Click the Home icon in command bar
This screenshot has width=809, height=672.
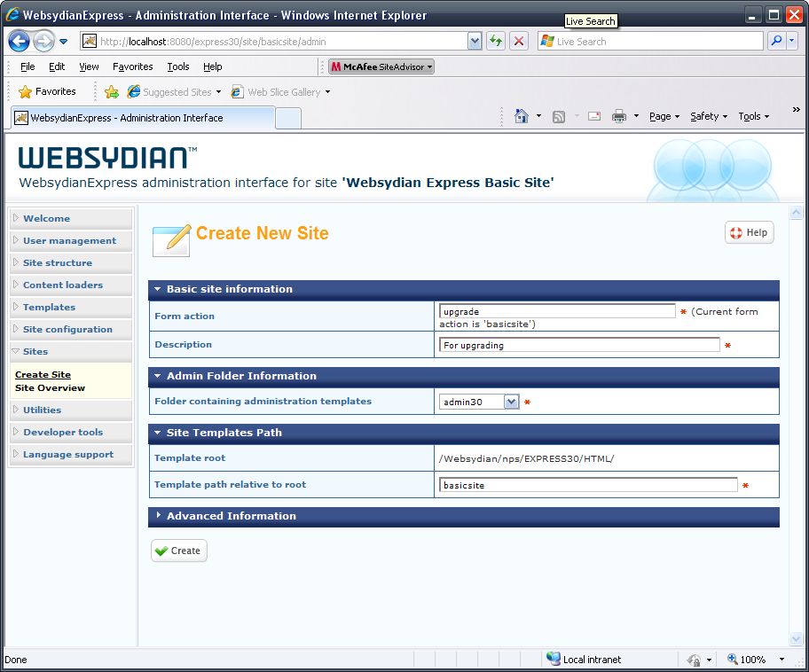pos(522,116)
